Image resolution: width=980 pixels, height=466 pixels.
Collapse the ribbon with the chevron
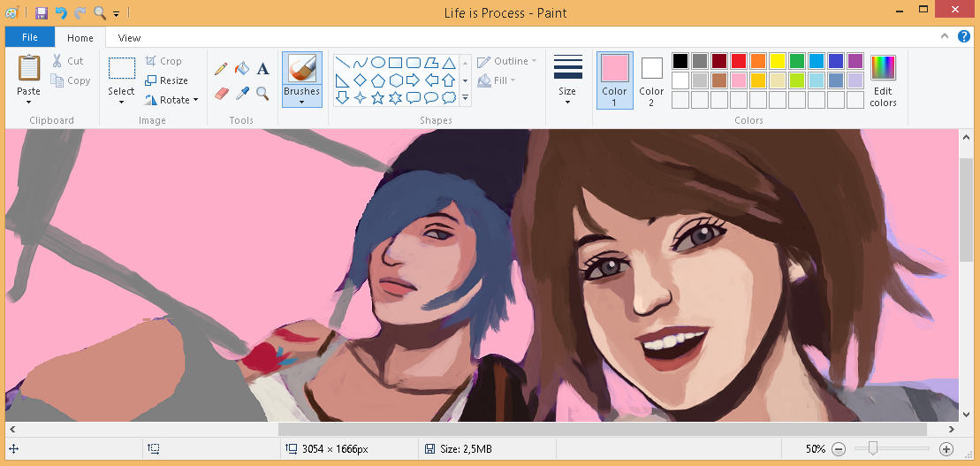click(946, 37)
